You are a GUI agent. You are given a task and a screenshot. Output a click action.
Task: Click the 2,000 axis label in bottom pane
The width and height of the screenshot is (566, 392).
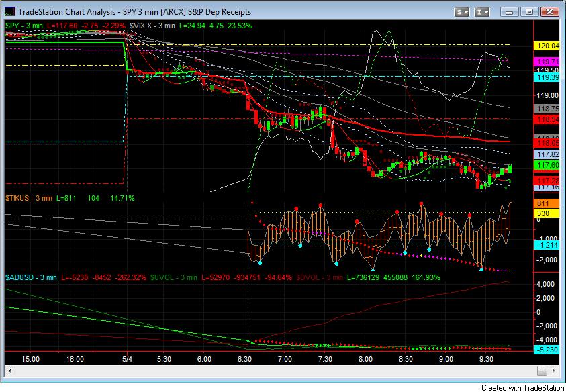tap(545, 298)
